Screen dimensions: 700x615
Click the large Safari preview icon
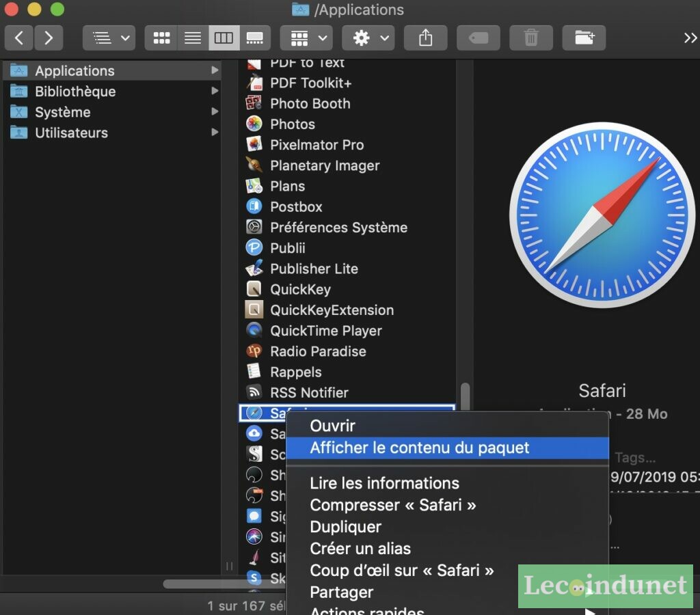(x=602, y=215)
